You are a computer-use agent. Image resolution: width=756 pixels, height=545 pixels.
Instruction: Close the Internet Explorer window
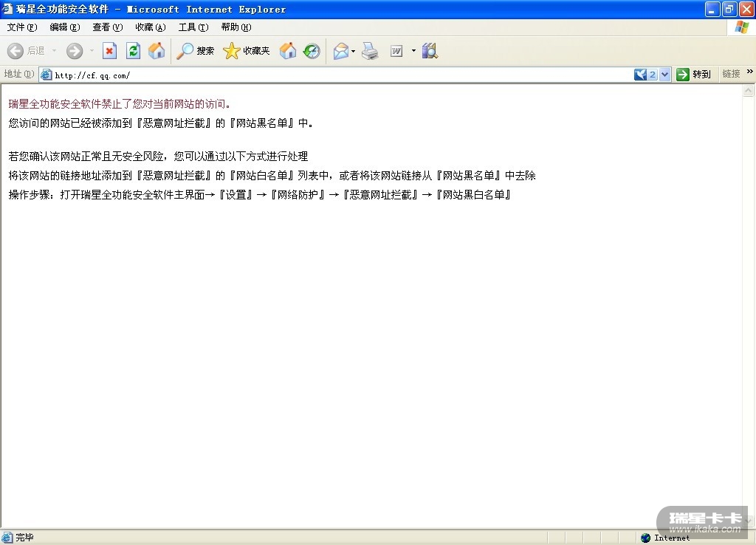click(x=746, y=9)
